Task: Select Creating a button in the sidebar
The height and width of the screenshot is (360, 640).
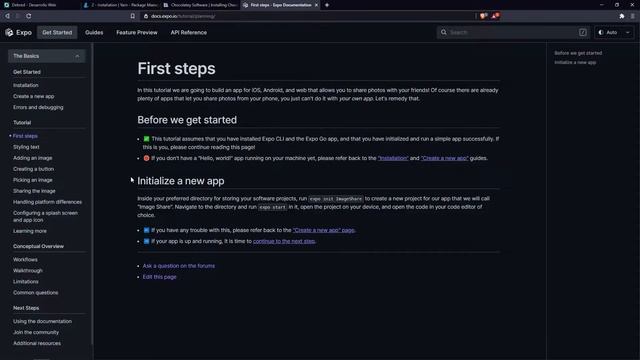Action: [33, 169]
